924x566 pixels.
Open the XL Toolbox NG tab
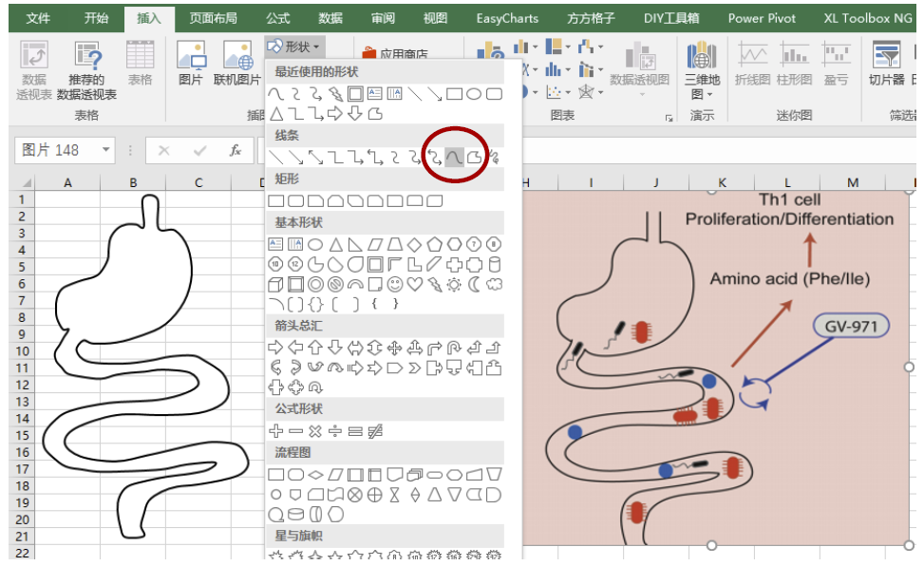tap(867, 18)
